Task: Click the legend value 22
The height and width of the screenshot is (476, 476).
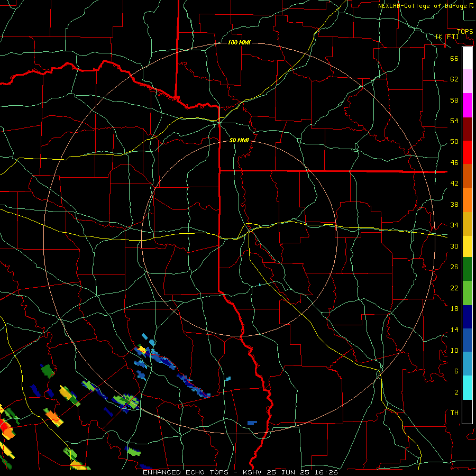Action: tap(454, 288)
